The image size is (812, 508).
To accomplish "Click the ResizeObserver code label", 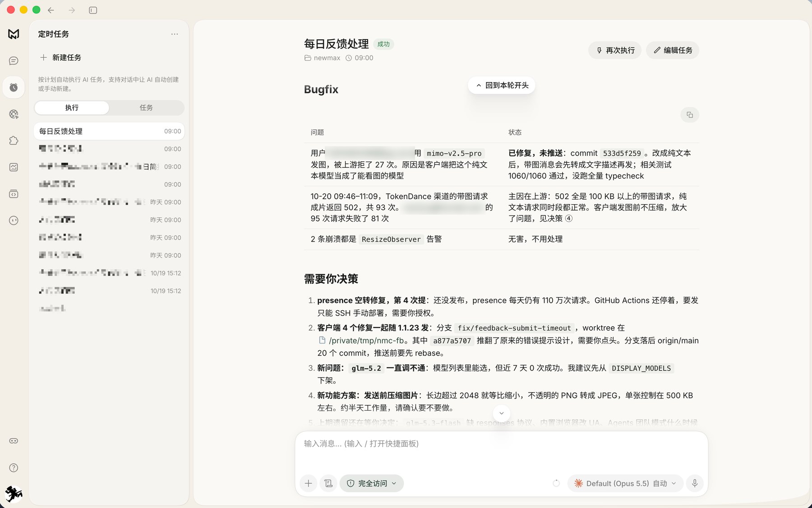I will click(391, 239).
